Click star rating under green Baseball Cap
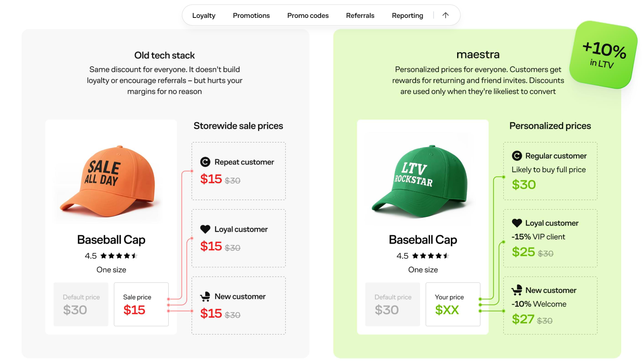Screen dimensions: 644x362 (430, 256)
